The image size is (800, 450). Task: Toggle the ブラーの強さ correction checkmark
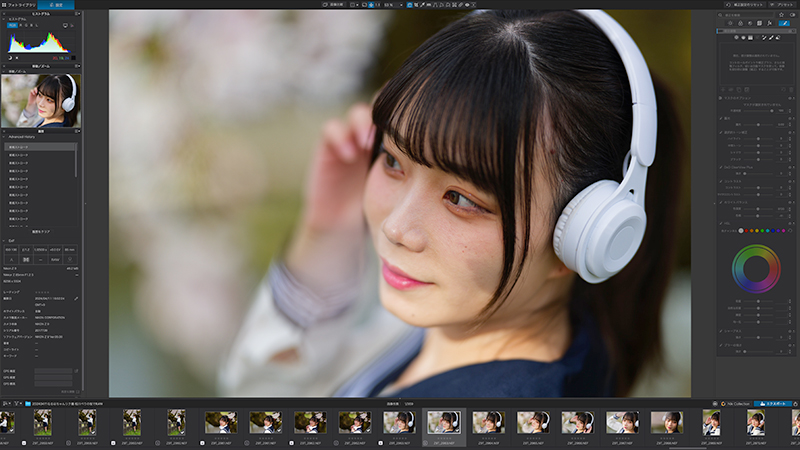pos(721,345)
